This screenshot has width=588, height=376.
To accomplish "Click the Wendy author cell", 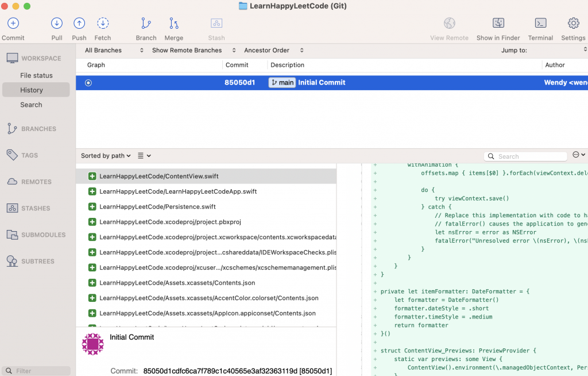I will [x=566, y=83].
